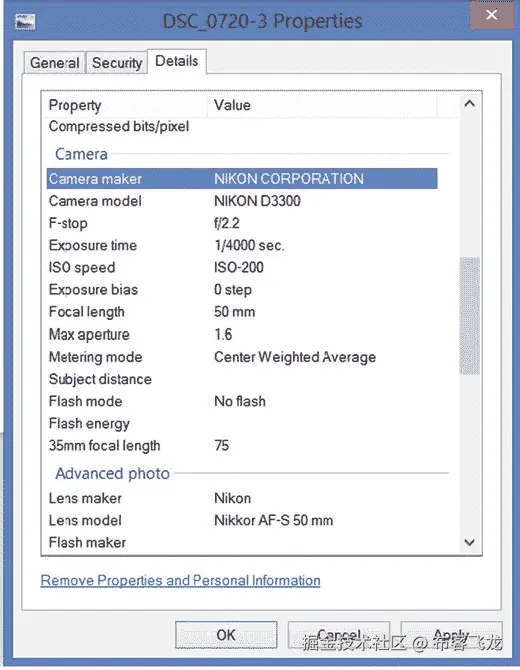Select the Exposure bias row
Image resolution: width=520 pixels, height=670 pixels.
point(242,290)
